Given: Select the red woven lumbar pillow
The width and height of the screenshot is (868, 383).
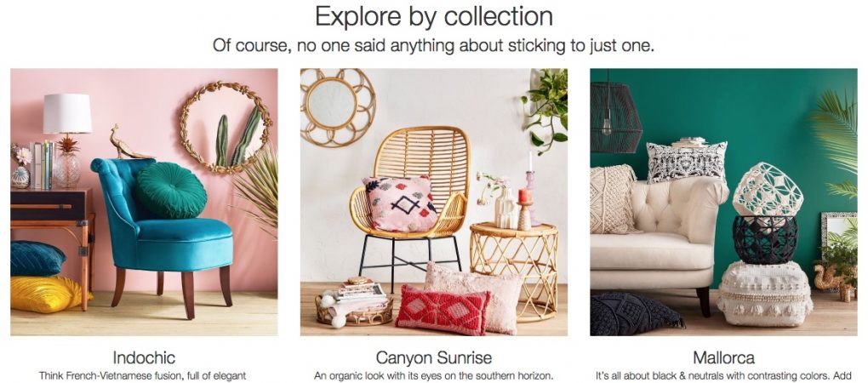Looking at the screenshot, I should point(443,310).
